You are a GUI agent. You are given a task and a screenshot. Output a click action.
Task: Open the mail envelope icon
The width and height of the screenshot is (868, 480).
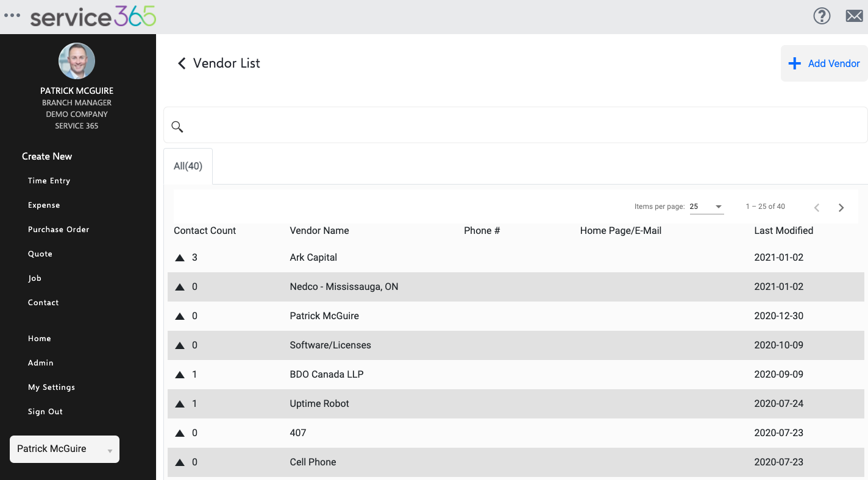coord(854,16)
